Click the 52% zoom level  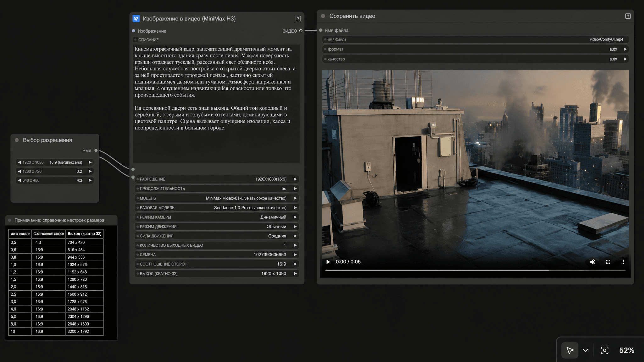pos(626,350)
